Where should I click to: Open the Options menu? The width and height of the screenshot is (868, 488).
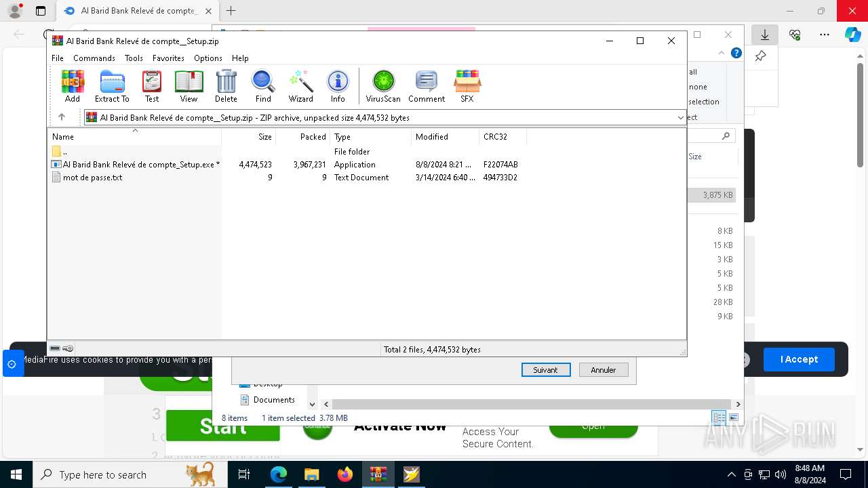[x=208, y=58]
